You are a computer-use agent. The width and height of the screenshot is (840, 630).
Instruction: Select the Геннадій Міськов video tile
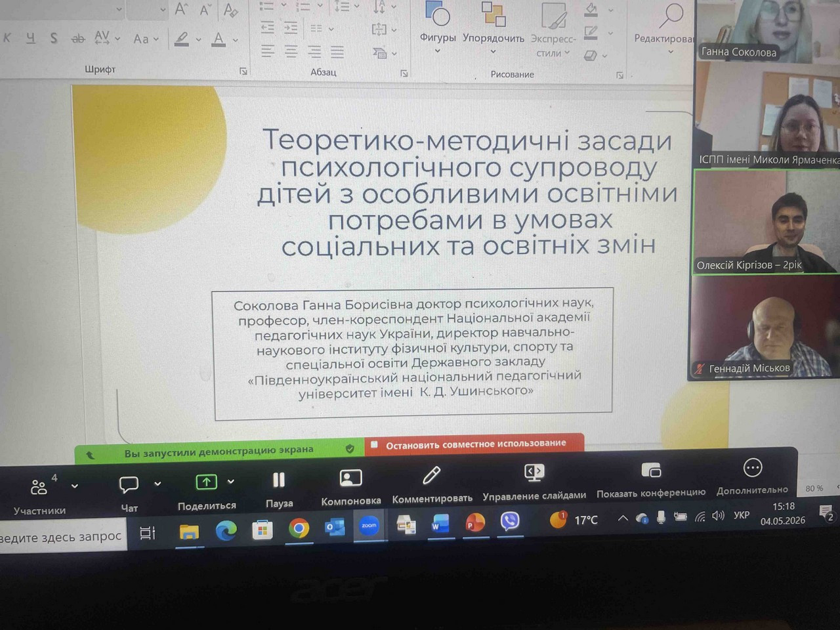click(765, 327)
